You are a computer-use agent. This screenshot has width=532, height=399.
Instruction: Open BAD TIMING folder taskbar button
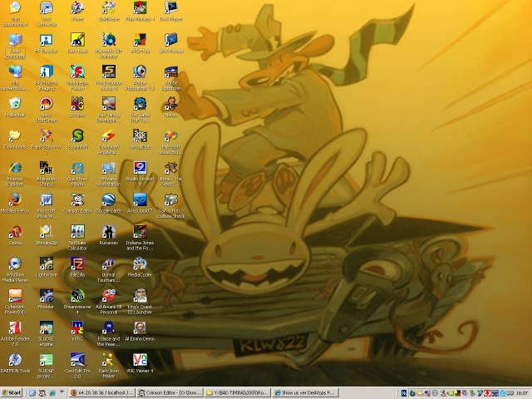(x=238, y=393)
